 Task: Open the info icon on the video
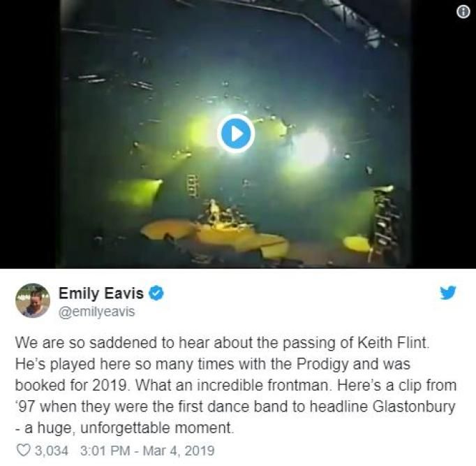coord(463,12)
